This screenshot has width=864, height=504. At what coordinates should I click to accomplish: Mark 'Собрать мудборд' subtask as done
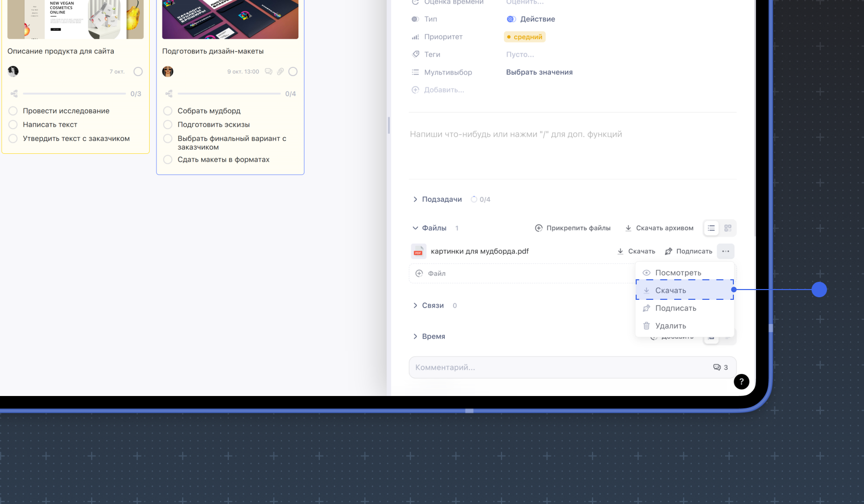tap(168, 111)
